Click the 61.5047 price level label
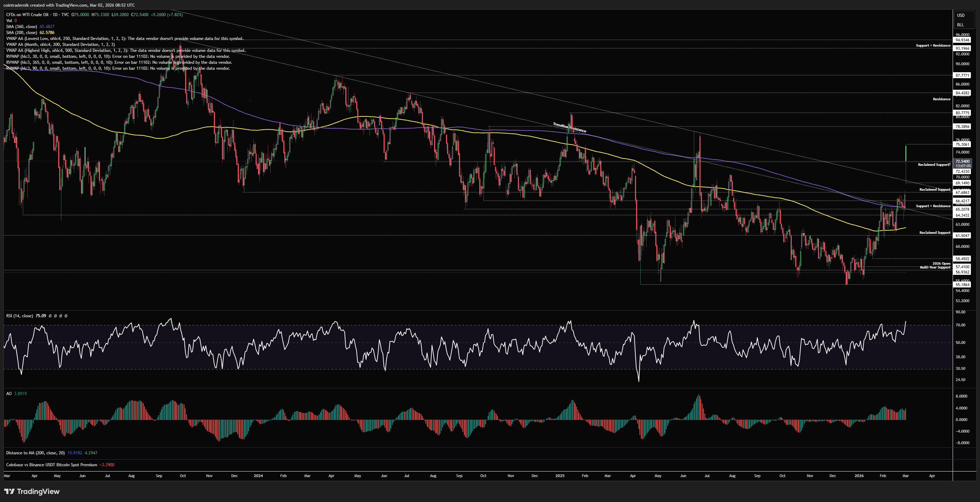 click(x=962, y=236)
